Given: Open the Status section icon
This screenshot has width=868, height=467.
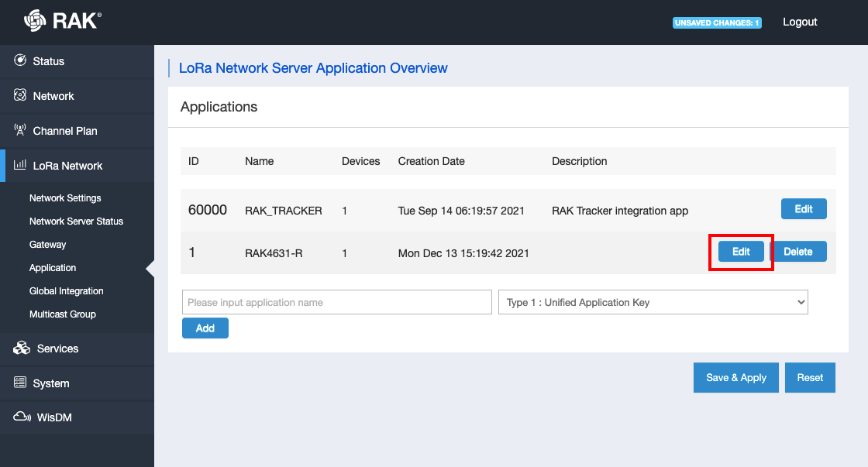Looking at the screenshot, I should coord(20,60).
